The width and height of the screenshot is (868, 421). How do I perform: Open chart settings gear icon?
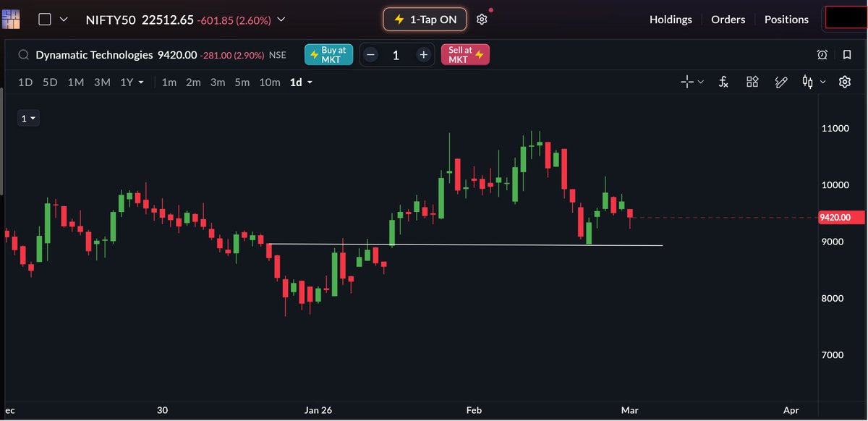[x=844, y=82]
